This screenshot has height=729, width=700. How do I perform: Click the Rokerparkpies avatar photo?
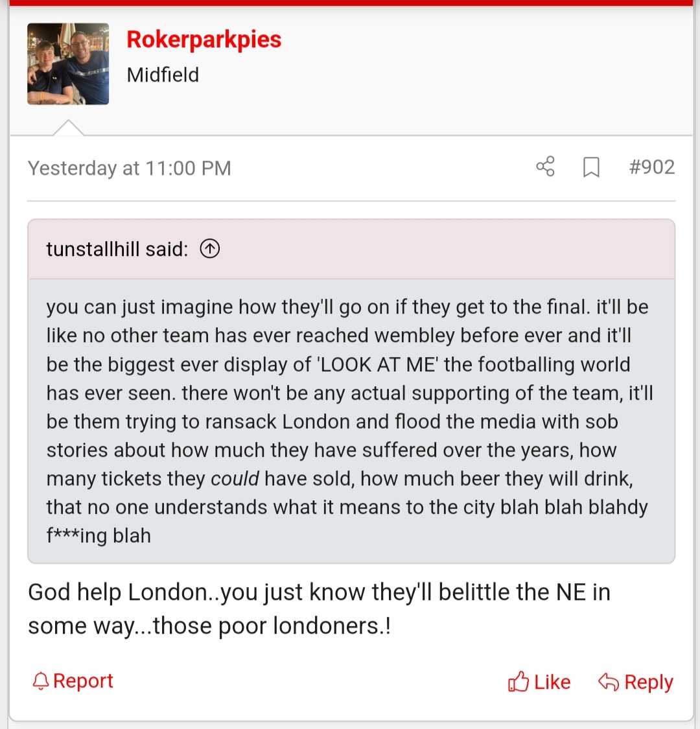[x=68, y=64]
